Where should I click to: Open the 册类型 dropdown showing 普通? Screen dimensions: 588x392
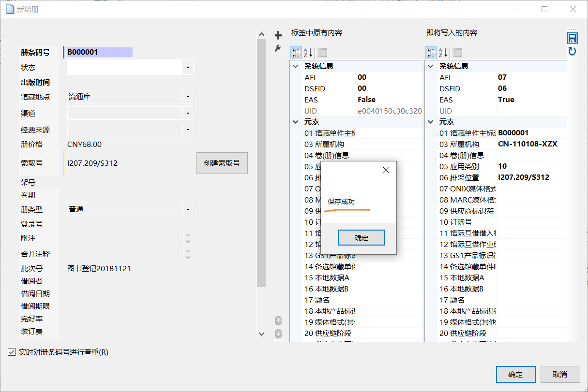coord(188,209)
